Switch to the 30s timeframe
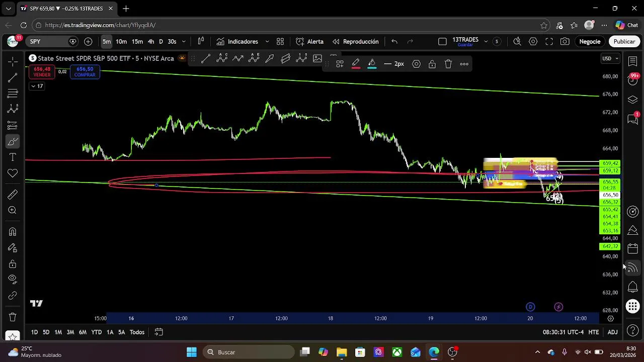Image resolution: width=644 pixels, height=362 pixels. pyautogui.click(x=172, y=42)
